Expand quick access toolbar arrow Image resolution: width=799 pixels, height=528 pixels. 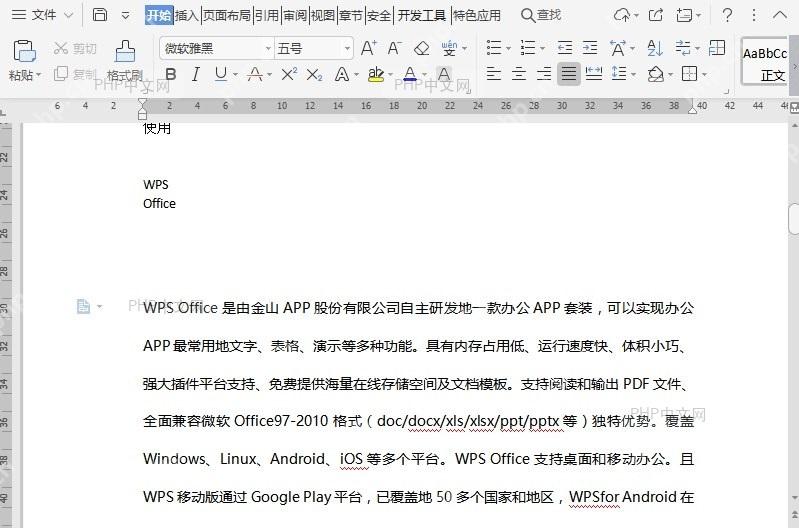(x=125, y=15)
